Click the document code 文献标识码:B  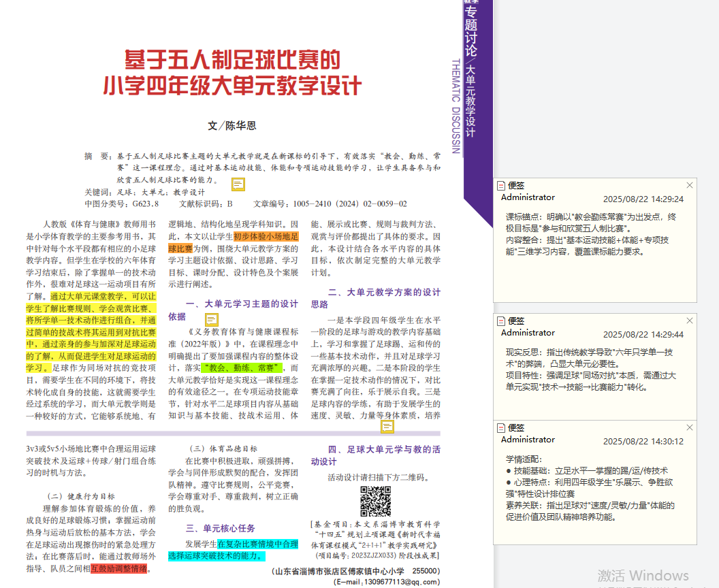point(206,204)
